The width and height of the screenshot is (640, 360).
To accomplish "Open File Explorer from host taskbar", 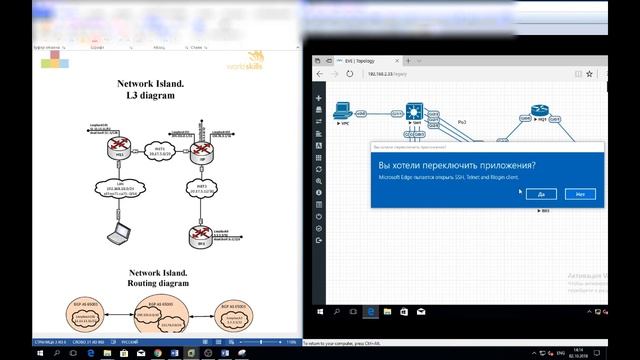I will (107, 353).
